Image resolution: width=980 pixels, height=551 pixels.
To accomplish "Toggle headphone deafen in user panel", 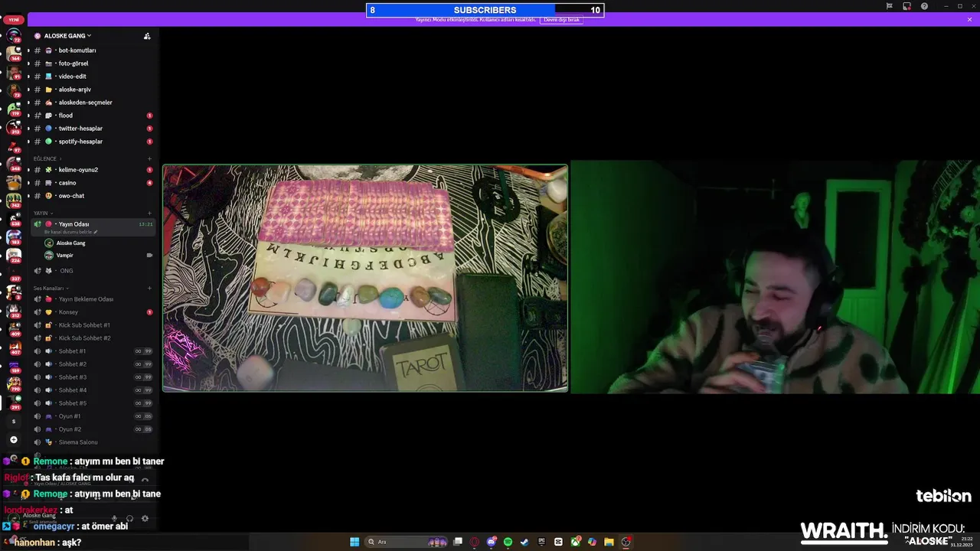I will click(129, 519).
